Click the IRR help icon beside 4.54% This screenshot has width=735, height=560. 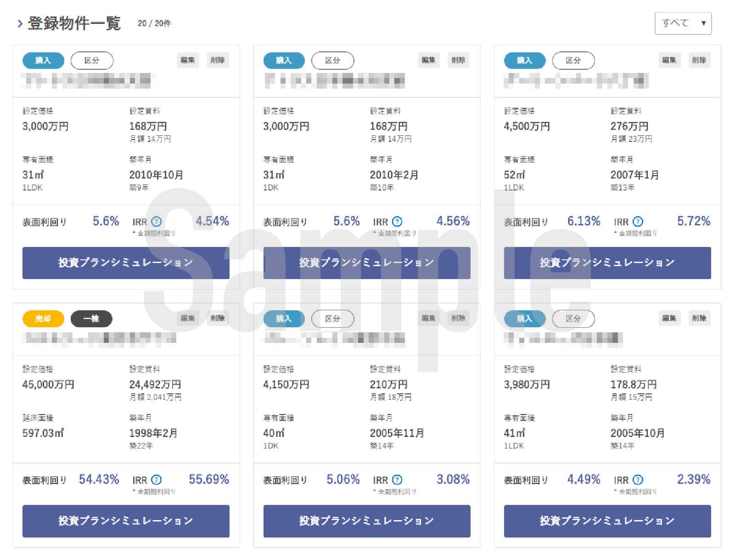pyautogui.click(x=157, y=222)
